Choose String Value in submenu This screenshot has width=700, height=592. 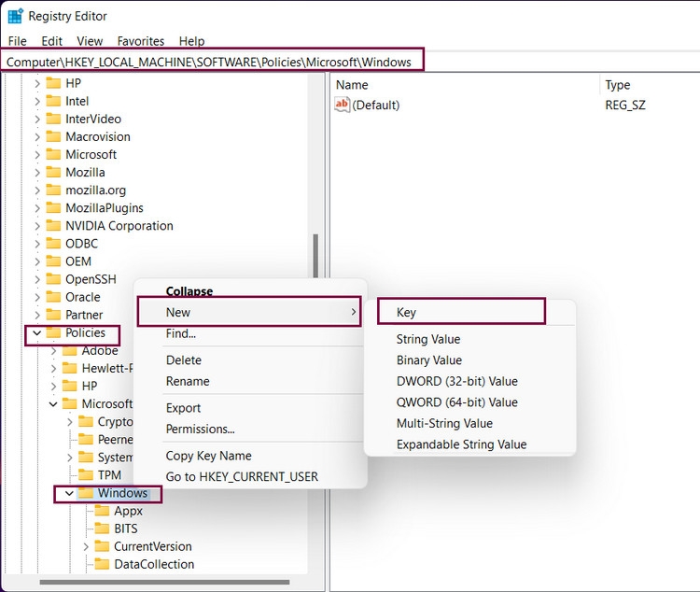click(x=469, y=339)
